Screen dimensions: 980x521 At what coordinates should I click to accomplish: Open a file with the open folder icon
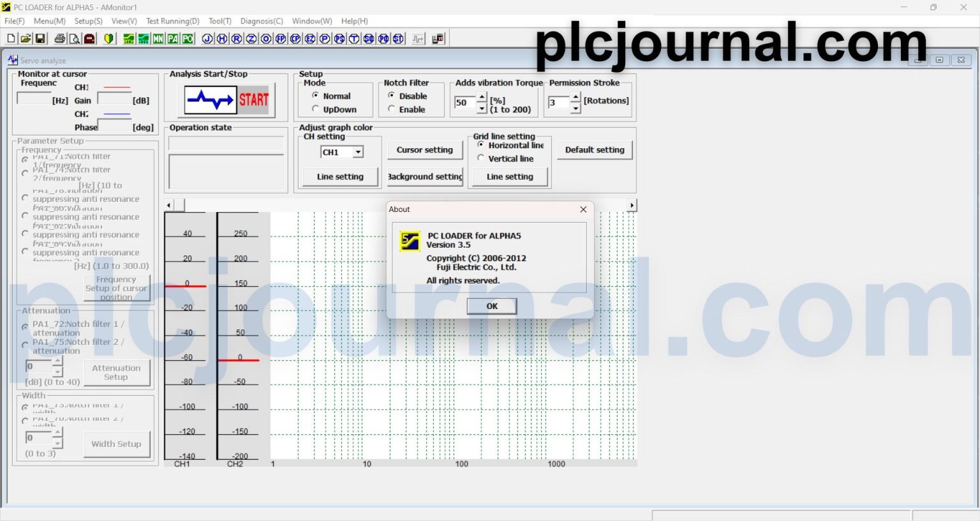click(x=26, y=38)
